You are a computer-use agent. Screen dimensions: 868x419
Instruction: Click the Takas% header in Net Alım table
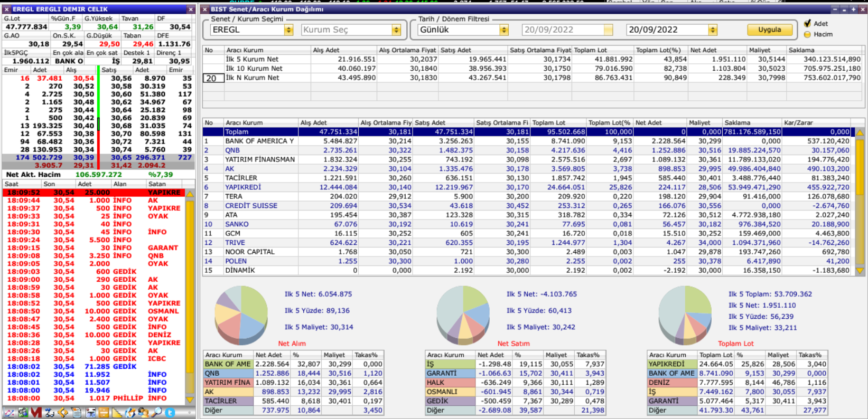click(368, 355)
